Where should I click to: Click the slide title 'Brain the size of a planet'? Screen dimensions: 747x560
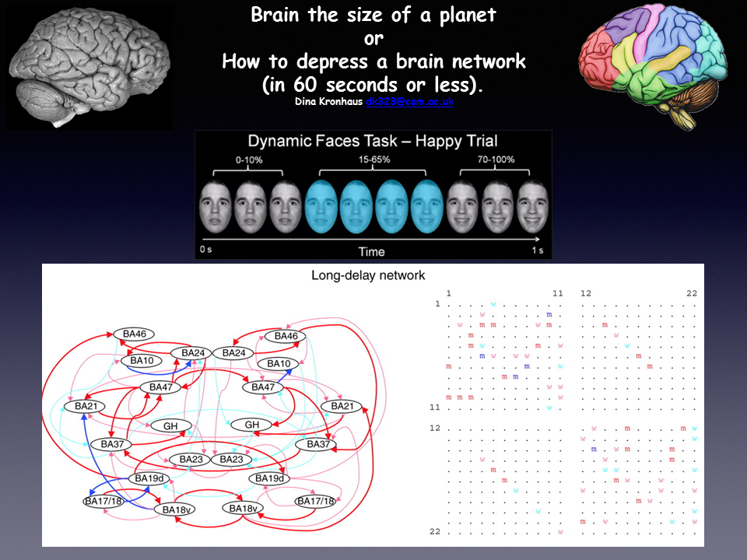point(373,16)
